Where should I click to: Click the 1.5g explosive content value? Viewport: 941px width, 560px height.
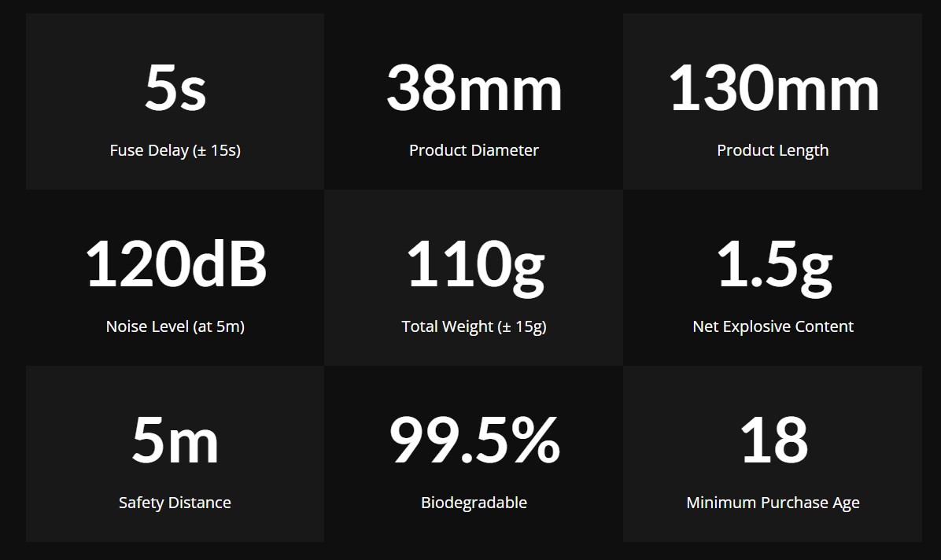click(775, 267)
